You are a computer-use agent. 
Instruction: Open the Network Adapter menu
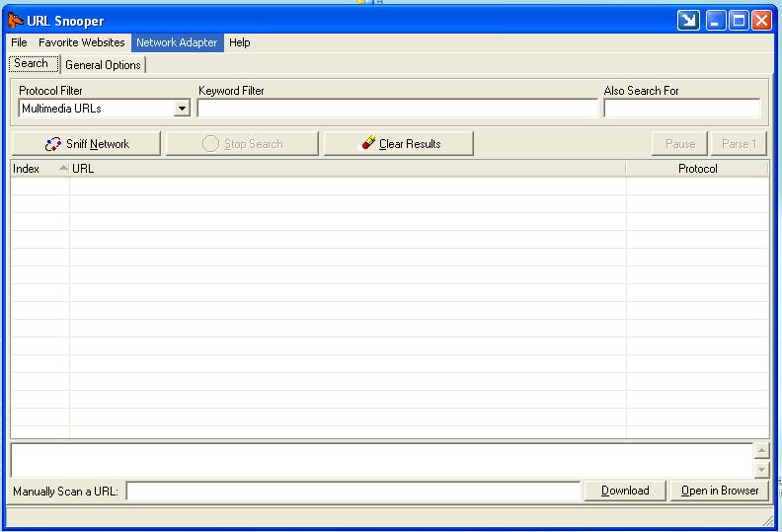coord(177,42)
